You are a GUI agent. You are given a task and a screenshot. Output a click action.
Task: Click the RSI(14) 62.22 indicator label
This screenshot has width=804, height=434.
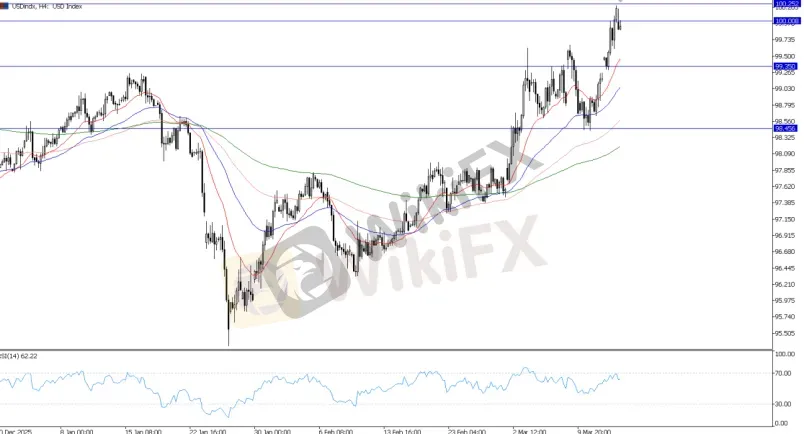pos(18,356)
